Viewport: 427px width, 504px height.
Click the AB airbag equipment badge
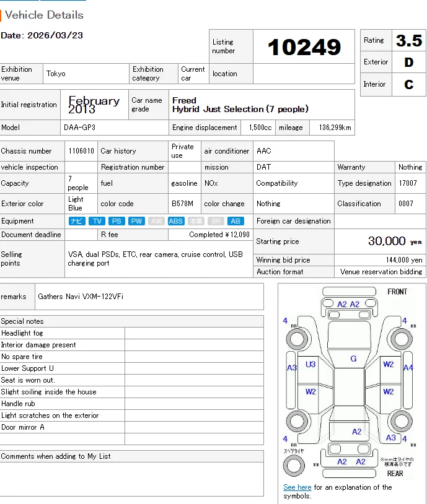click(236, 221)
